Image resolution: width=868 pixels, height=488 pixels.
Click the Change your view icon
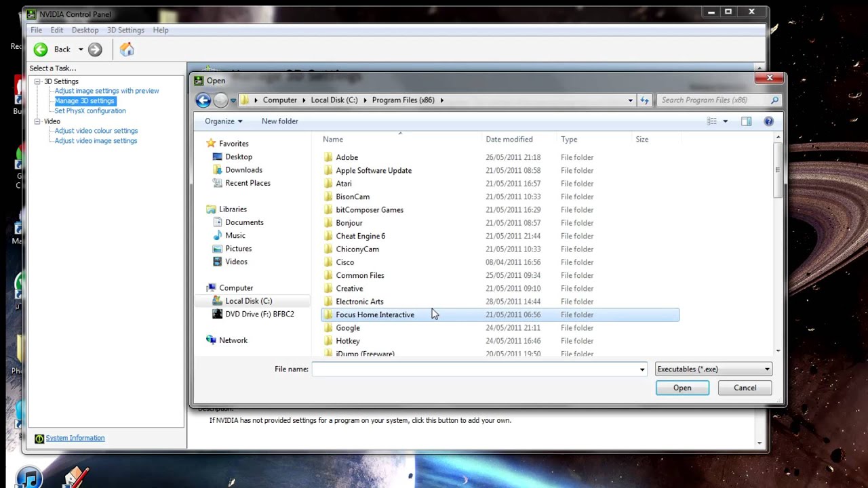point(712,121)
